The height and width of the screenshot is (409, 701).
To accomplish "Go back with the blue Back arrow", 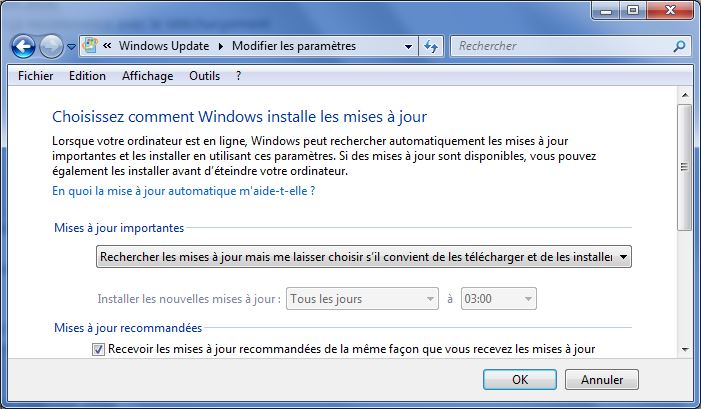I will click(x=23, y=46).
